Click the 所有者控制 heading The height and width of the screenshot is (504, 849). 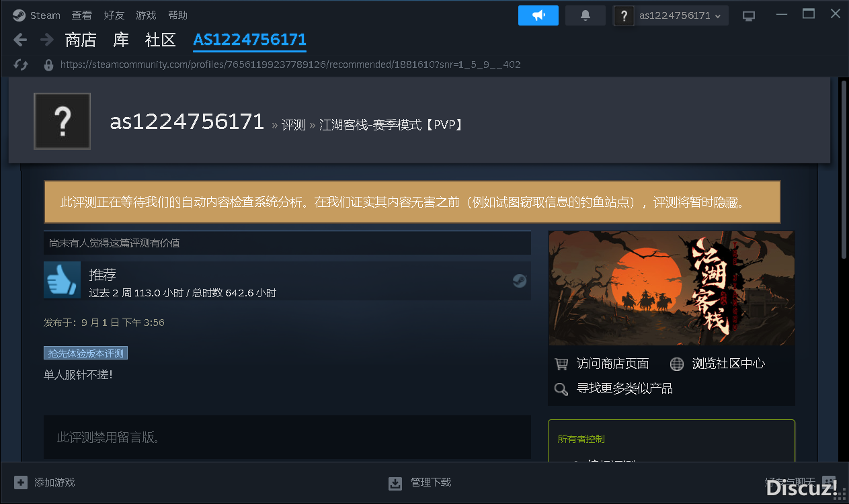[581, 439]
